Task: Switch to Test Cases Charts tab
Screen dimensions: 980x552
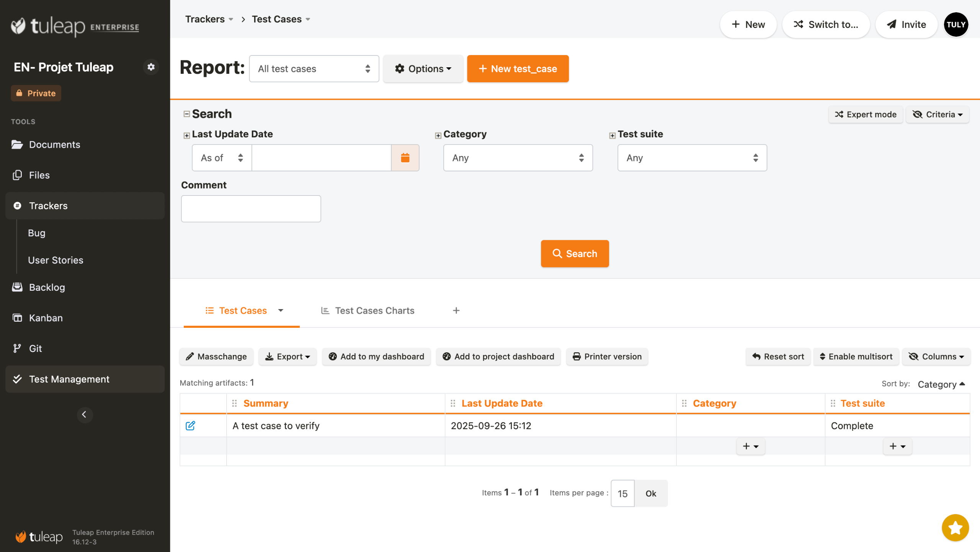Action: point(367,311)
